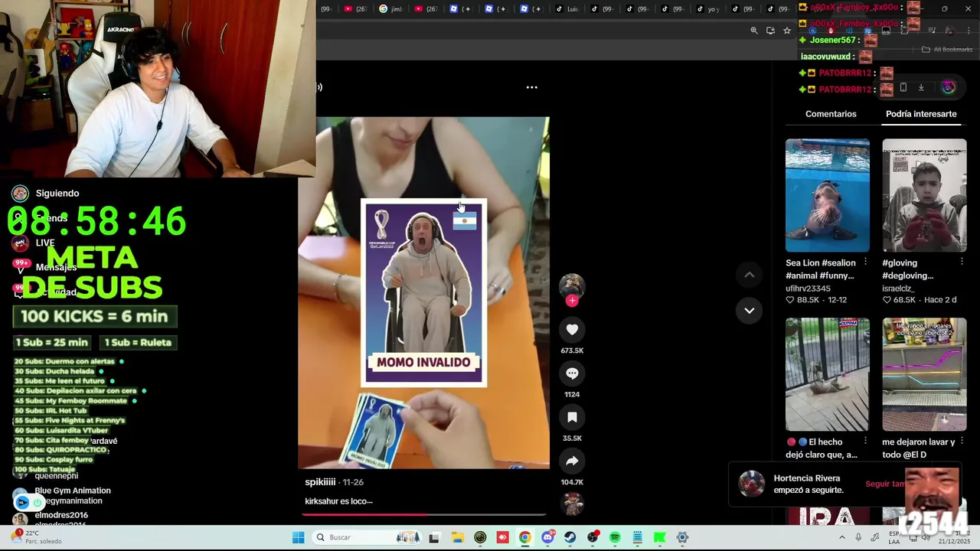980x551 pixels.
Task: Click 'Seguir también' in the Hortencia Rivera notification
Action: pyautogui.click(x=886, y=484)
